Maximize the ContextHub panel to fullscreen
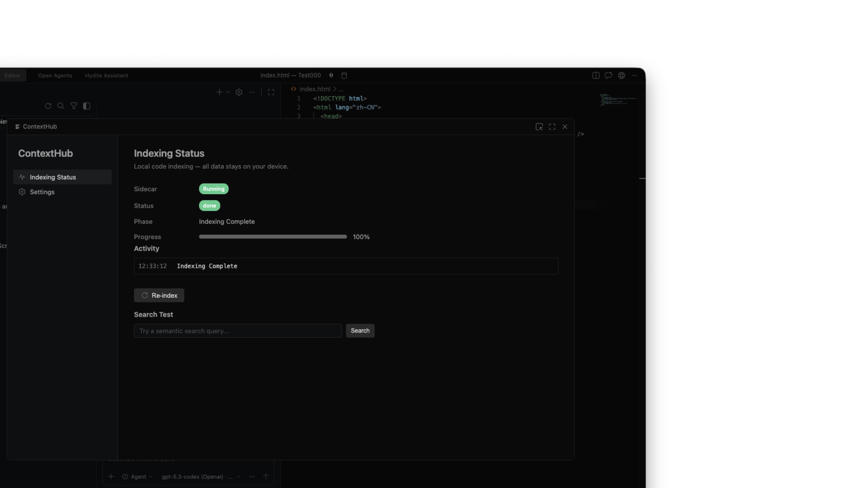The width and height of the screenshot is (868, 488). (x=552, y=127)
